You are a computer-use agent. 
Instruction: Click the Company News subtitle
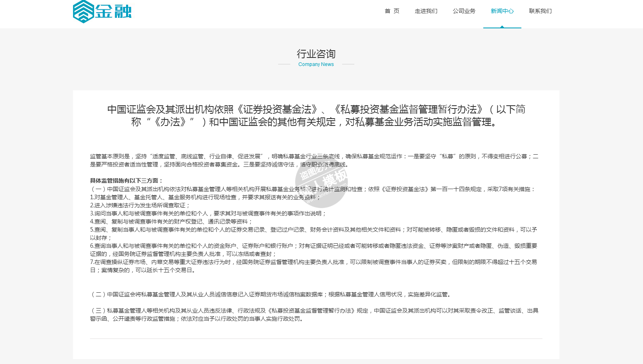point(316,64)
